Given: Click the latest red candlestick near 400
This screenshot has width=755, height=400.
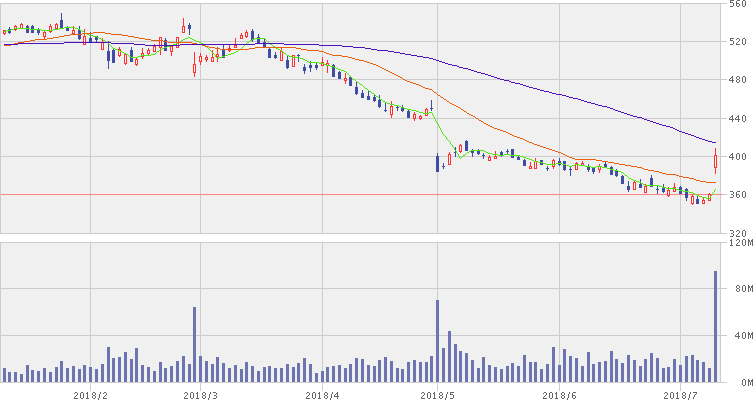Looking at the screenshot, I should (716, 161).
